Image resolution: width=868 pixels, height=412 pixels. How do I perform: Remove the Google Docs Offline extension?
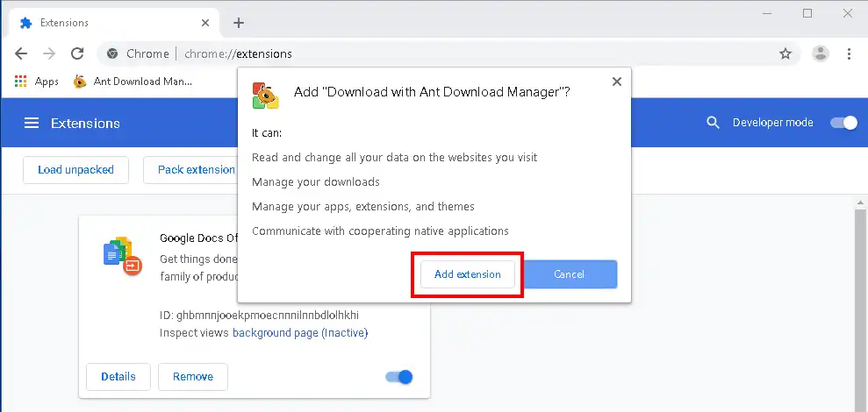(192, 377)
